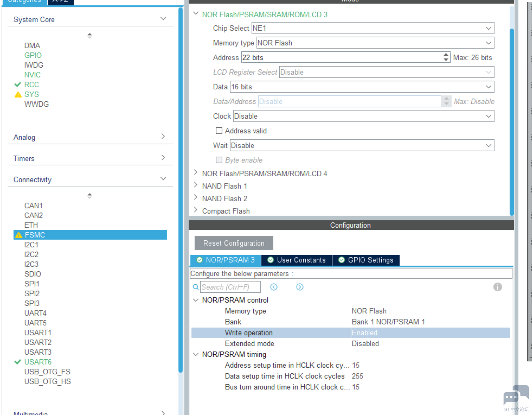Image resolution: width=532 pixels, height=415 pixels.
Task: Expand the NAND Flash 1 section
Action: click(196, 185)
